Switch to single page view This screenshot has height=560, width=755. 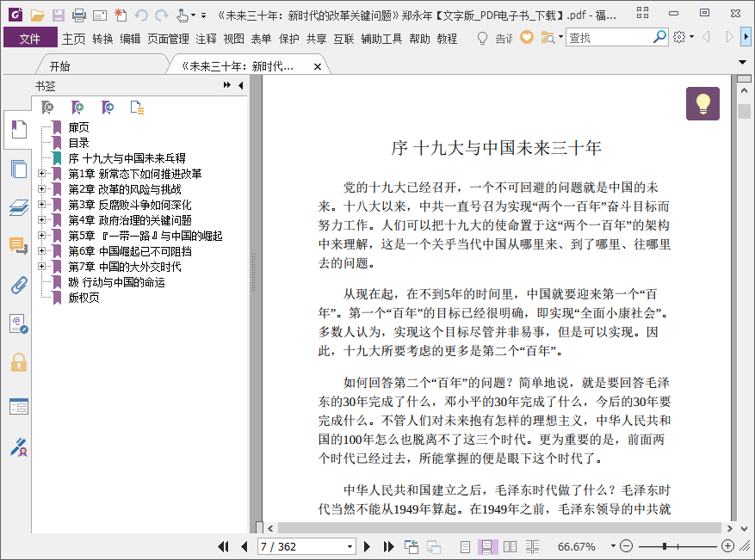[x=465, y=547]
